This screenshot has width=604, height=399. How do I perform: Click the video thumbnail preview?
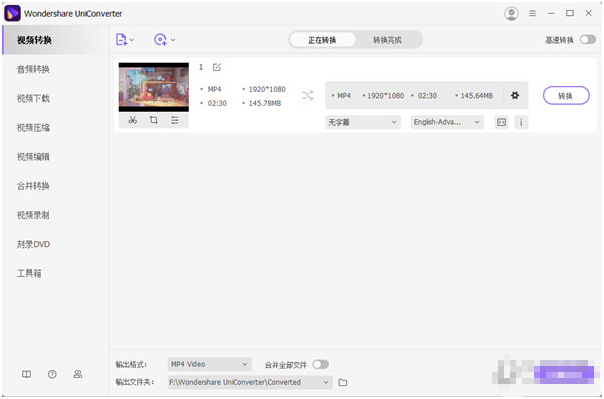(x=154, y=87)
